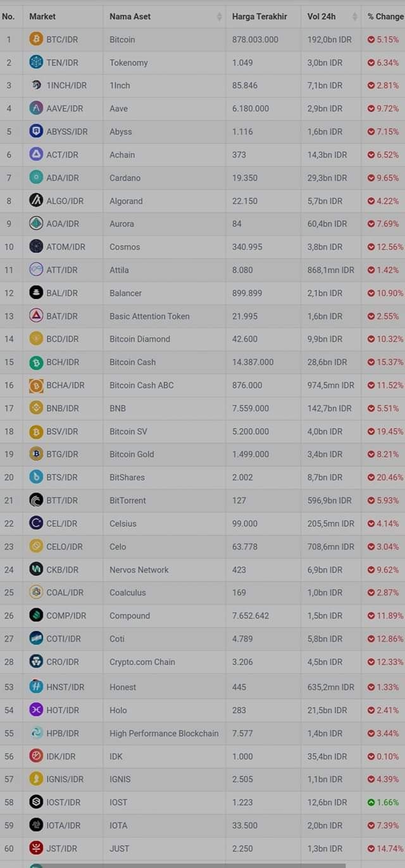The width and height of the screenshot is (405, 868).
Task: Select the Tokenomy TEN/IDR coin icon
Action: pos(36,62)
